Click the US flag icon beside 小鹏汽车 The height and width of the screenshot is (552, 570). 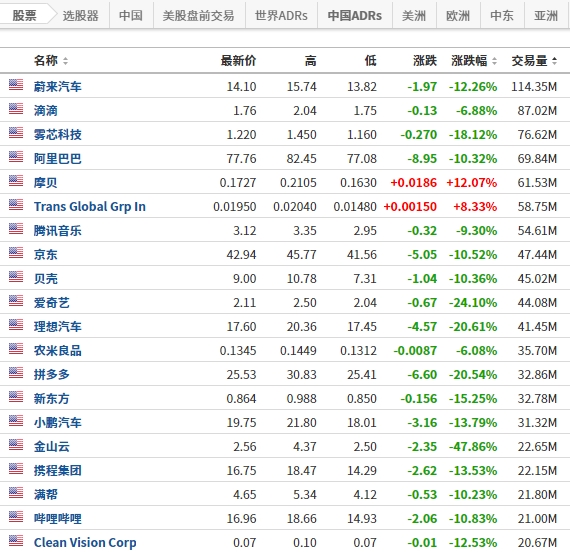coord(16,421)
